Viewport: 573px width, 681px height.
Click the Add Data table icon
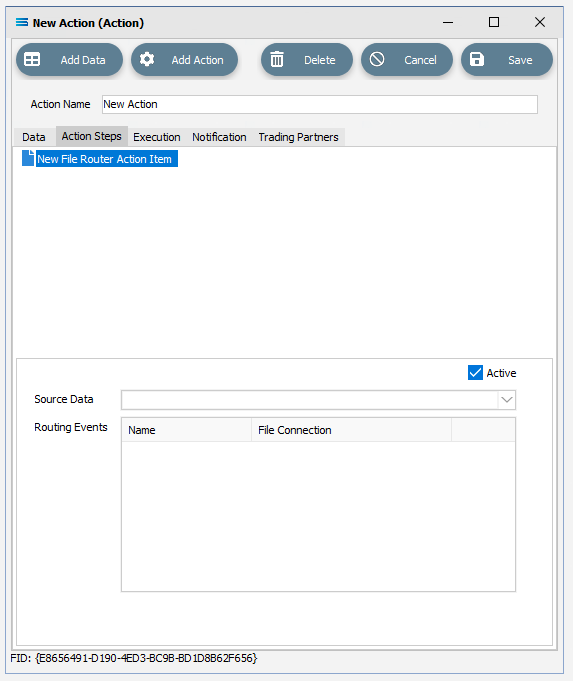coord(32,60)
